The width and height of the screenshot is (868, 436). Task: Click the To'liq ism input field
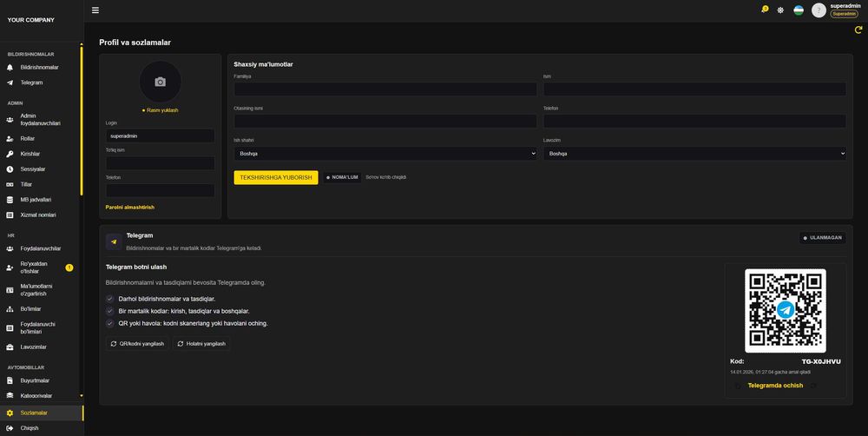pyautogui.click(x=160, y=163)
